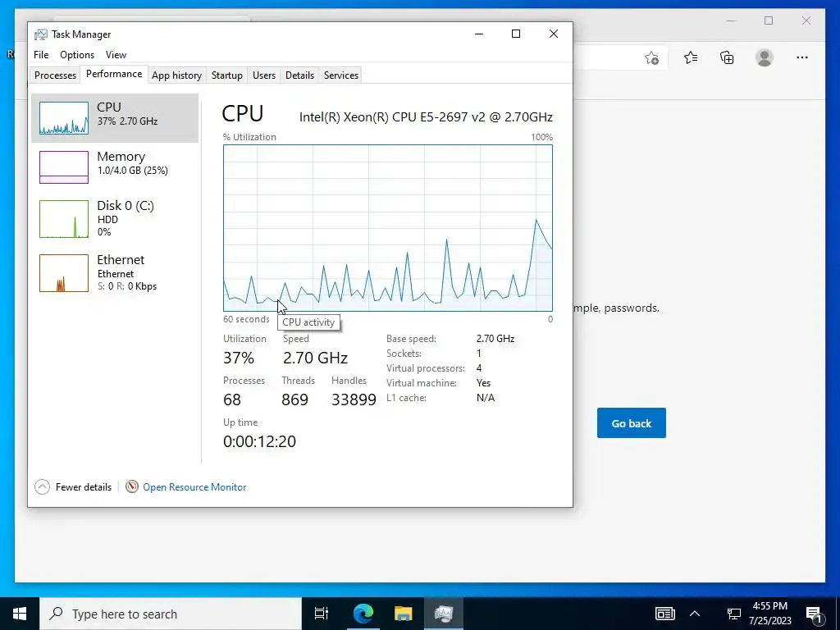Image resolution: width=840 pixels, height=630 pixels.
Task: Select the Ethernet performance item
Action: [x=115, y=272]
